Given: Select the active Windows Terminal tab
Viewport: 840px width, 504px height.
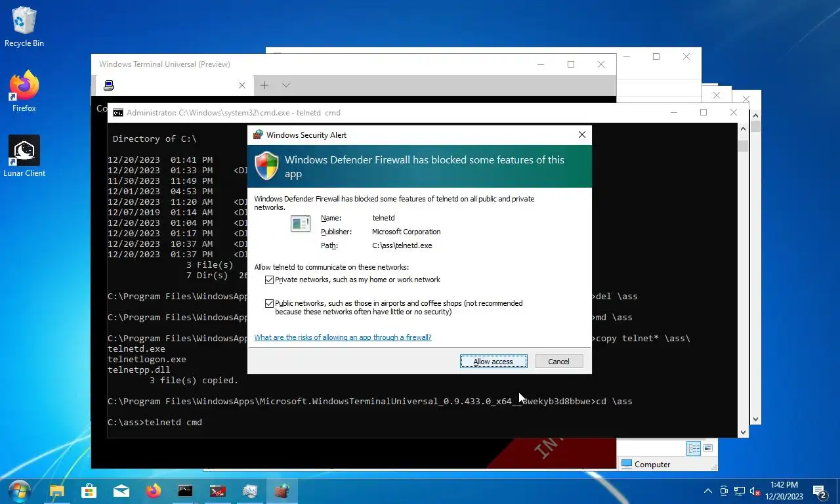Looking at the screenshot, I should point(175,85).
